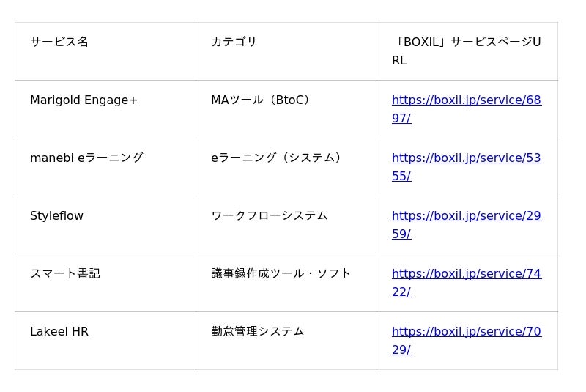Screen dimensions: 586x392
Task: Select the カテゴリ column header
Action: [234, 42]
